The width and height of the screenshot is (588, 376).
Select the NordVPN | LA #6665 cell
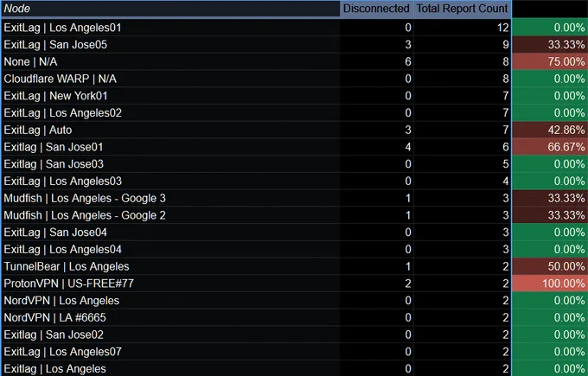(170, 317)
